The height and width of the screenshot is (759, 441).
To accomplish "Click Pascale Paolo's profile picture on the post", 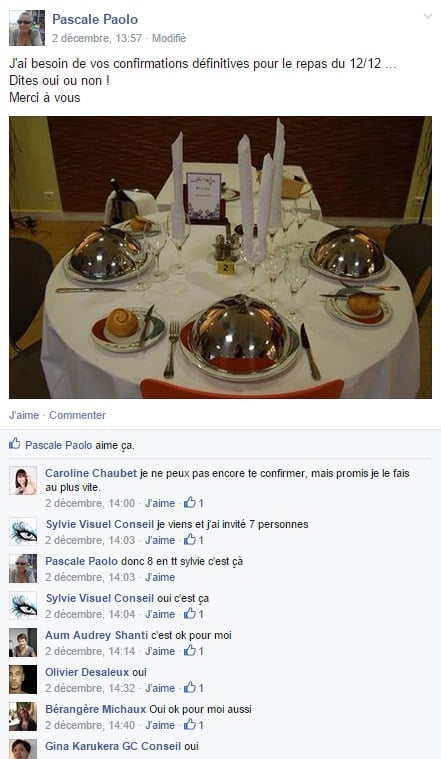I will [27, 28].
